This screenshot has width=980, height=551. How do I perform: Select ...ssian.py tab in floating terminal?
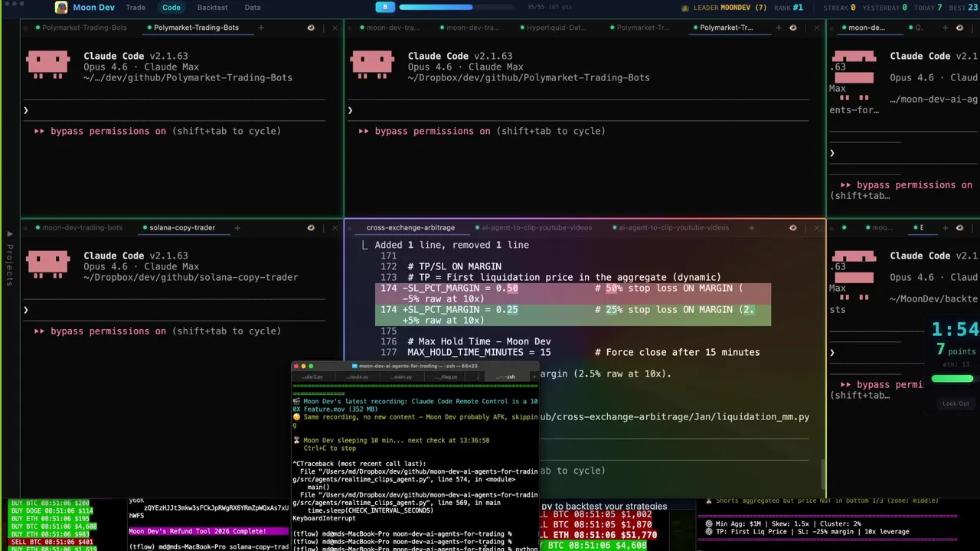(403, 377)
